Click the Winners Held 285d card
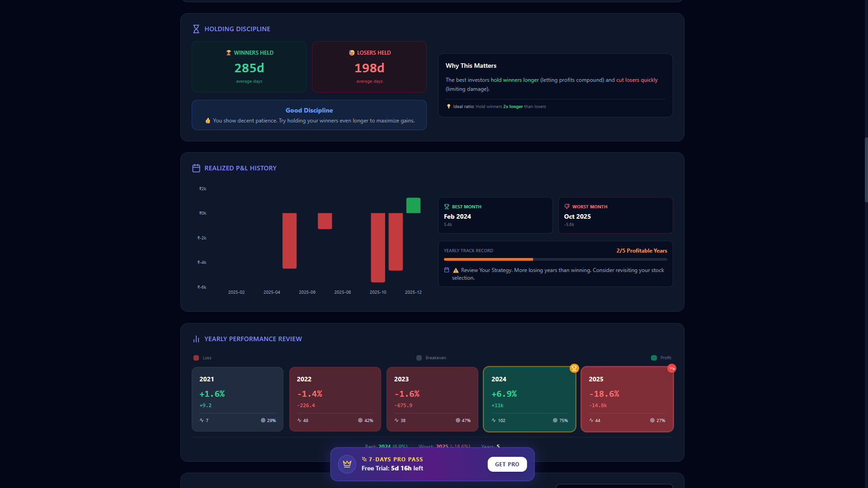868x488 pixels. tap(249, 67)
